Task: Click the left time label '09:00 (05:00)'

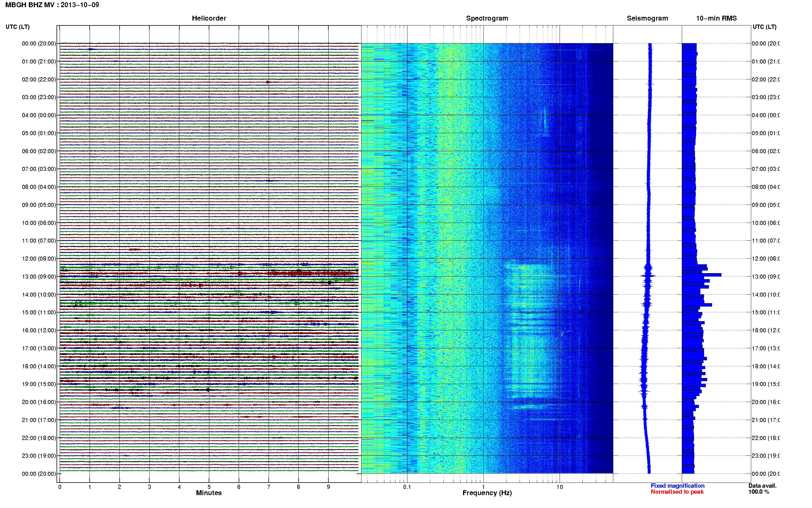Action: tap(39, 205)
